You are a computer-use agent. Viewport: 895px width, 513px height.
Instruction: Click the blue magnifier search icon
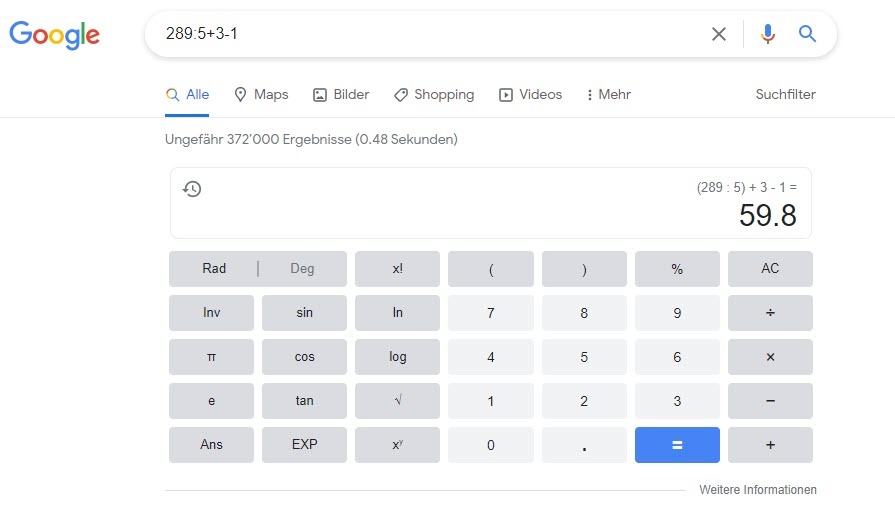[x=807, y=34]
